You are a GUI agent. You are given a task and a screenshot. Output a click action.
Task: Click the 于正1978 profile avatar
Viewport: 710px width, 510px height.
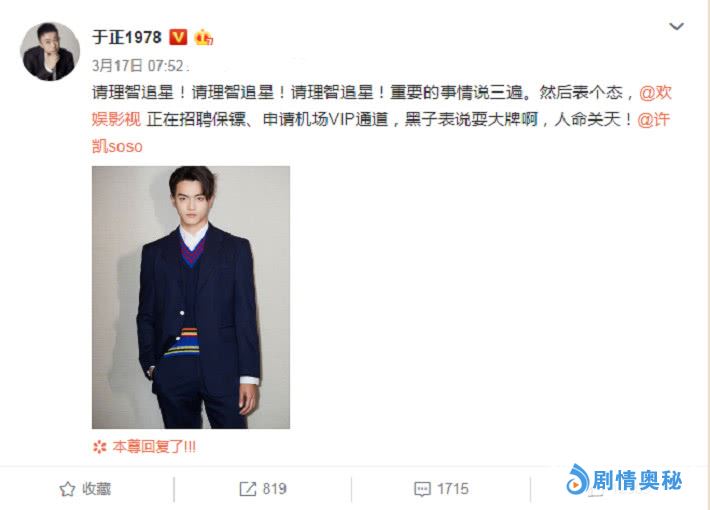[50, 52]
